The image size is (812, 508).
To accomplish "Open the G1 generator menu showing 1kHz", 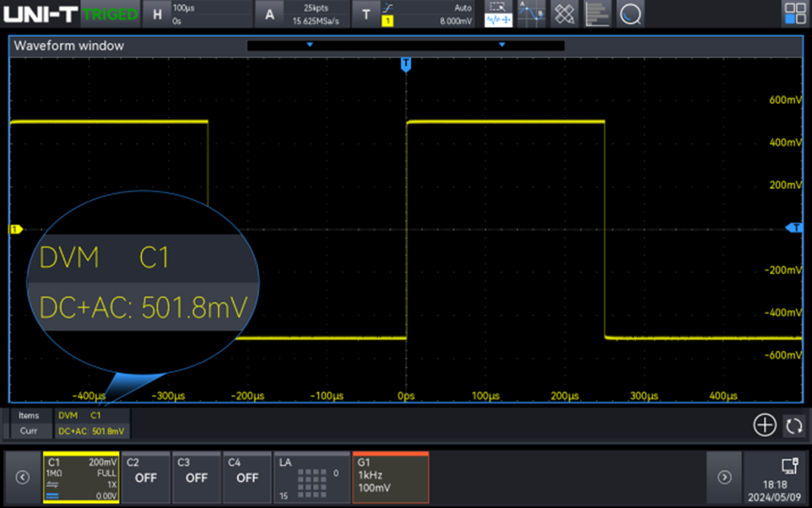I will coord(390,477).
